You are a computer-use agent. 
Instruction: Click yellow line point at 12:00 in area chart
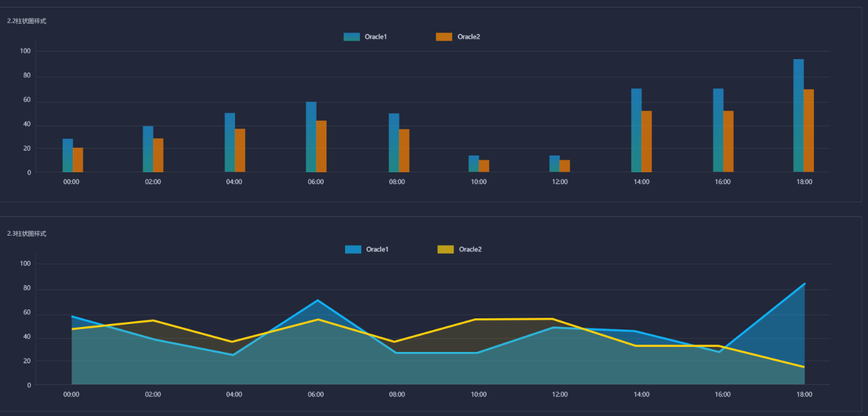[553, 319]
